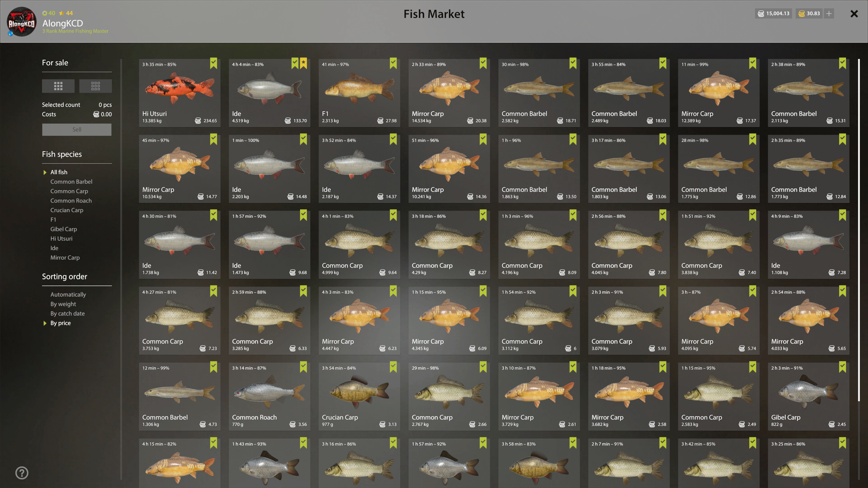Filter species by Common Barbel
This screenshot has width=868, height=488.
coord(71,181)
